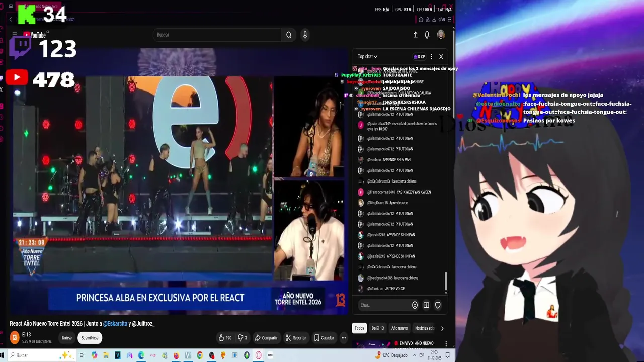Click the Windows taskbar Buscar search box

point(41,355)
